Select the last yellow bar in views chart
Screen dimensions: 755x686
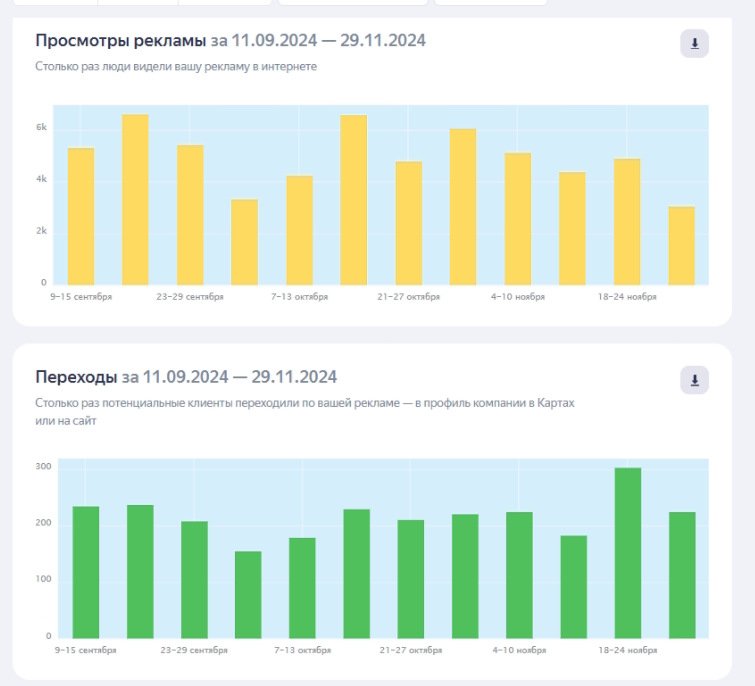pyautogui.click(x=682, y=246)
